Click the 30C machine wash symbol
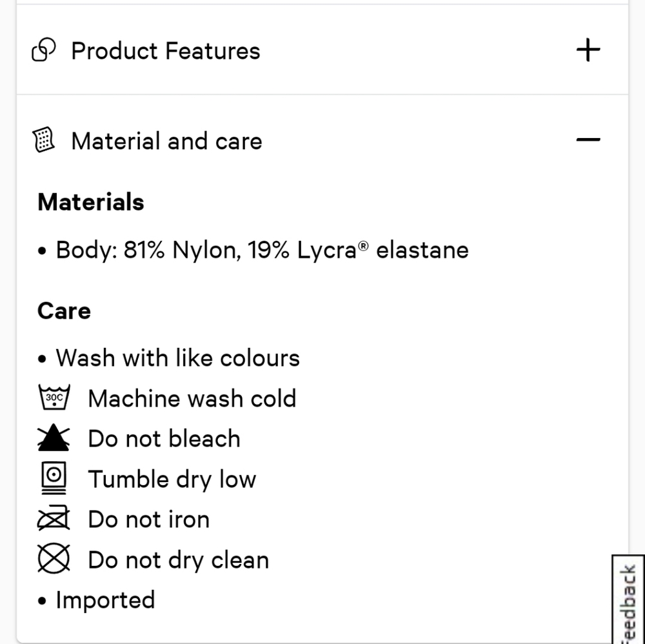This screenshot has height=644, width=645. coord(54,397)
